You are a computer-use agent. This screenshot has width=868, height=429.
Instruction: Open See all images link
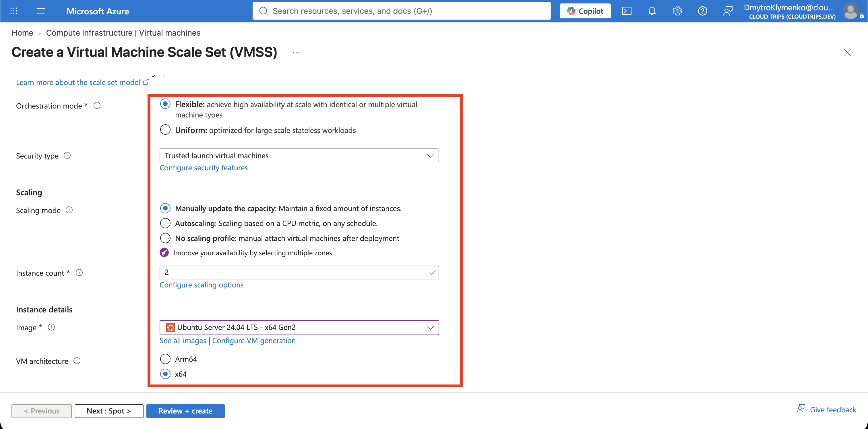(183, 341)
